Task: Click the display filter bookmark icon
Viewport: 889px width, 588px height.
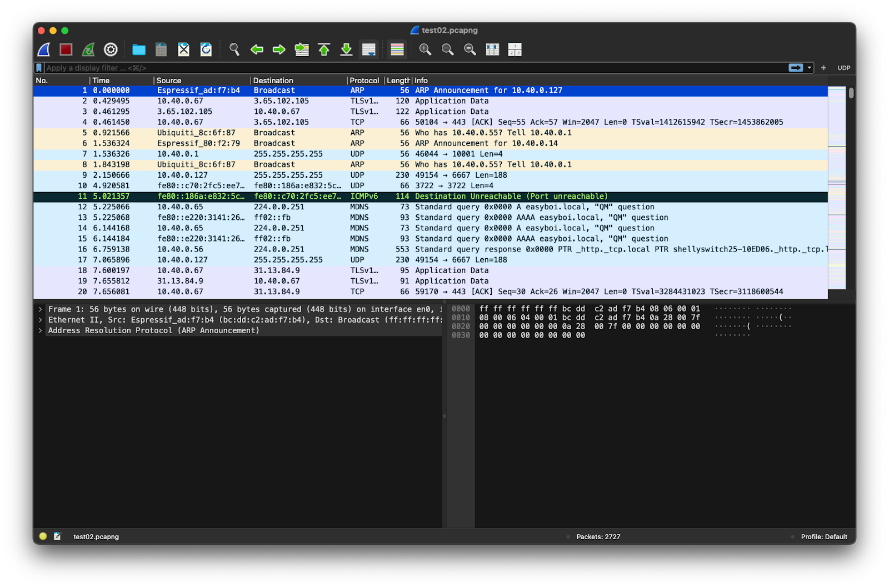Action: point(39,68)
